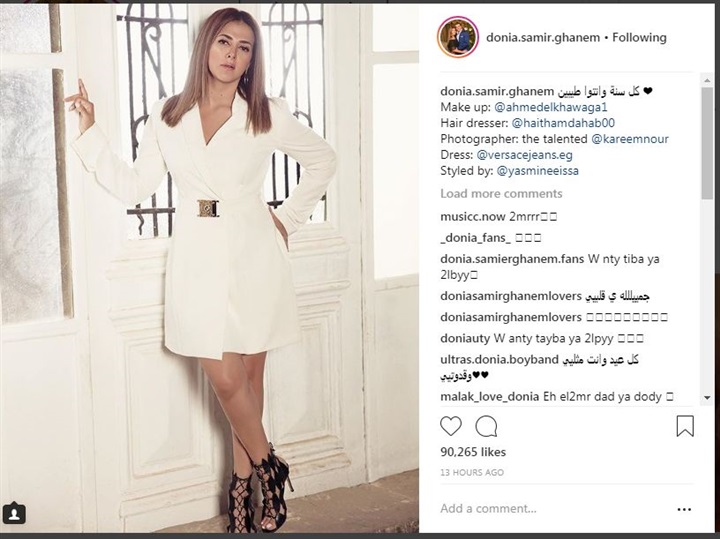Show tagged people icon on photo
The width and height of the screenshot is (720, 539).
point(14,513)
